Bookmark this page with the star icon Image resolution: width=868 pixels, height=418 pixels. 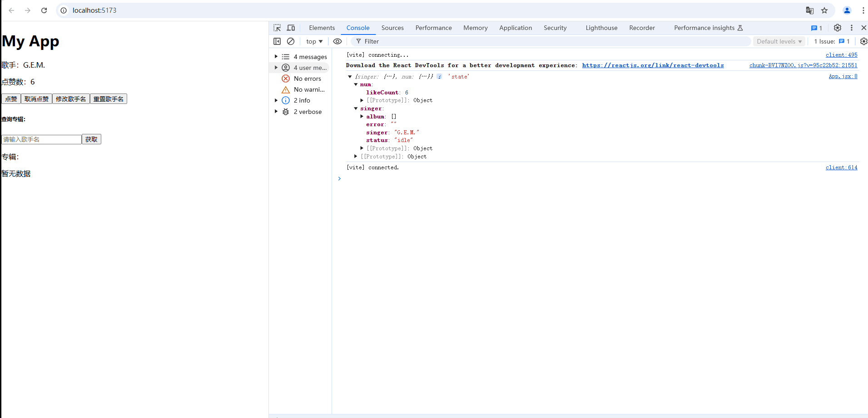[824, 10]
